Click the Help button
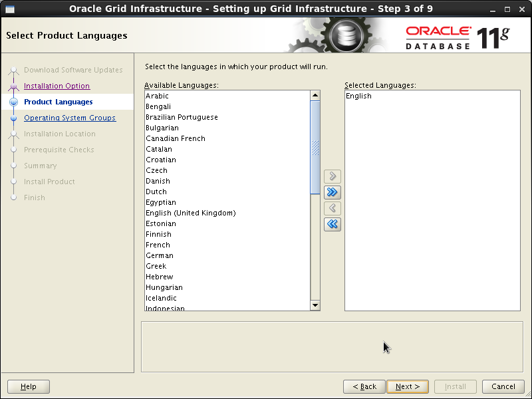 [x=29, y=386]
